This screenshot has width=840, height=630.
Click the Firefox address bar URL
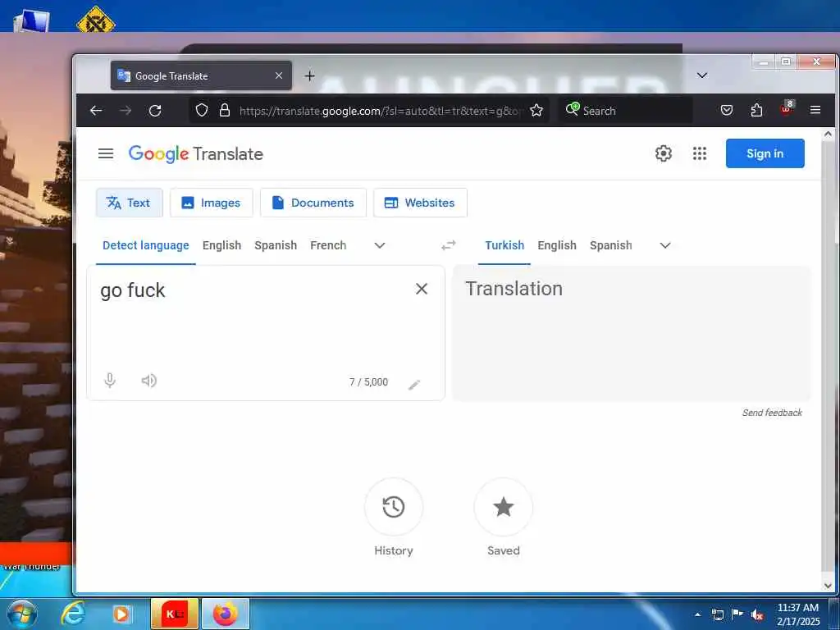click(379, 111)
